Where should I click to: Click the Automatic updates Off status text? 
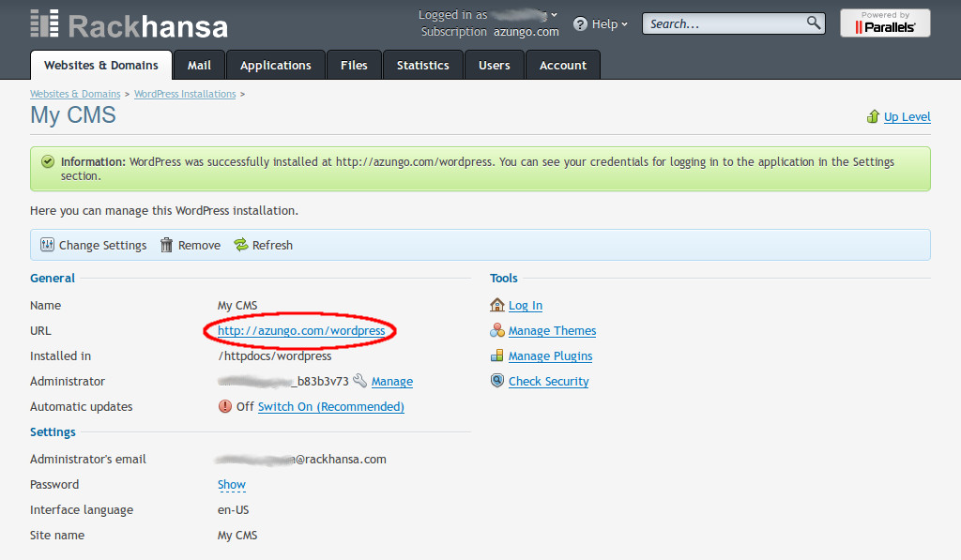(x=245, y=406)
